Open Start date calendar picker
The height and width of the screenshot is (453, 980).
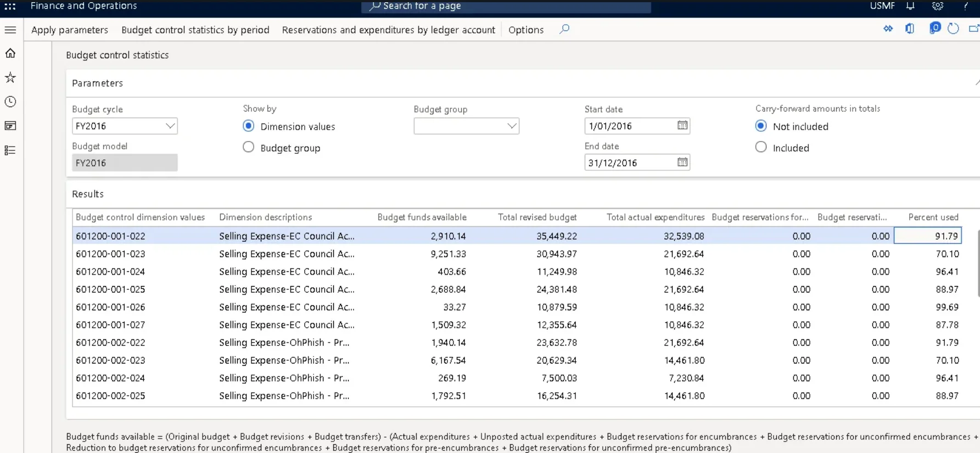pyautogui.click(x=682, y=126)
